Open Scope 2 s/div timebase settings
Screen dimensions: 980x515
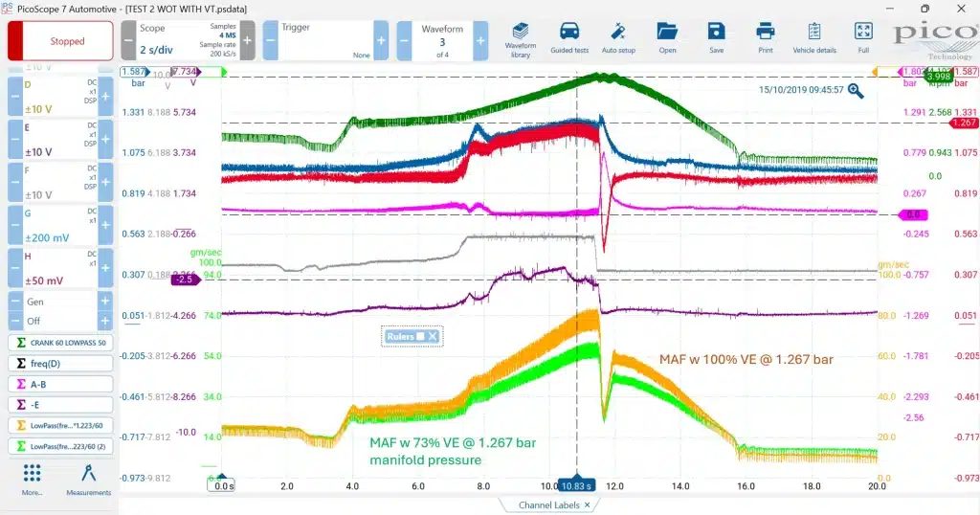(188, 40)
